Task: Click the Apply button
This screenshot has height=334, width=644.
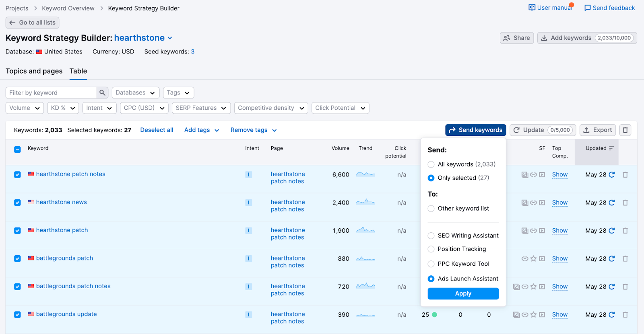Action: (x=463, y=294)
